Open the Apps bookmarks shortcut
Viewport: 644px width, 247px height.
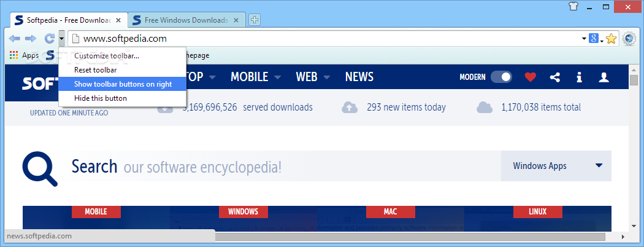click(24, 55)
